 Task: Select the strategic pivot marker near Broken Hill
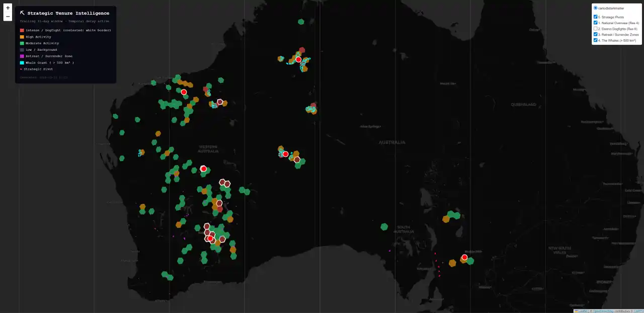(x=464, y=257)
